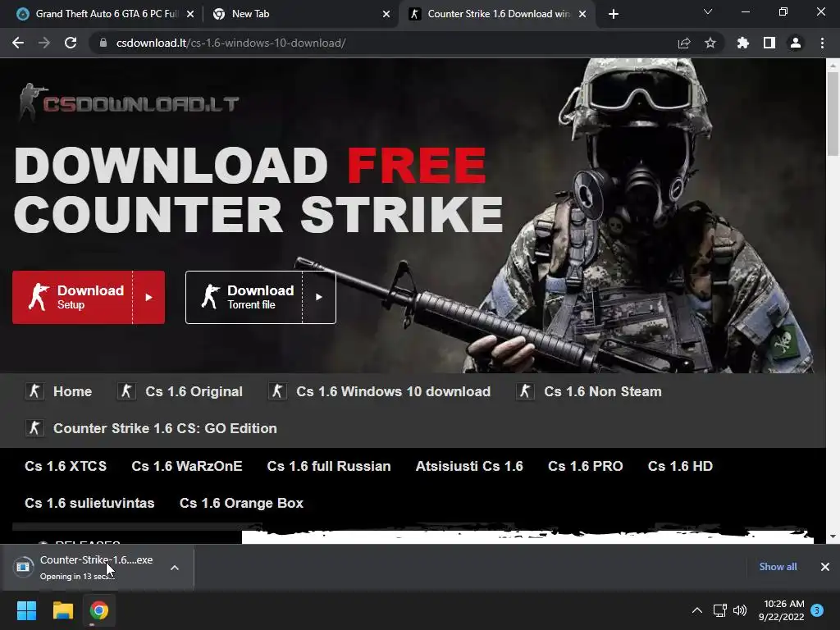Image resolution: width=840 pixels, height=630 pixels.
Task: Click the scrollbar up arrow
Action: point(833,65)
